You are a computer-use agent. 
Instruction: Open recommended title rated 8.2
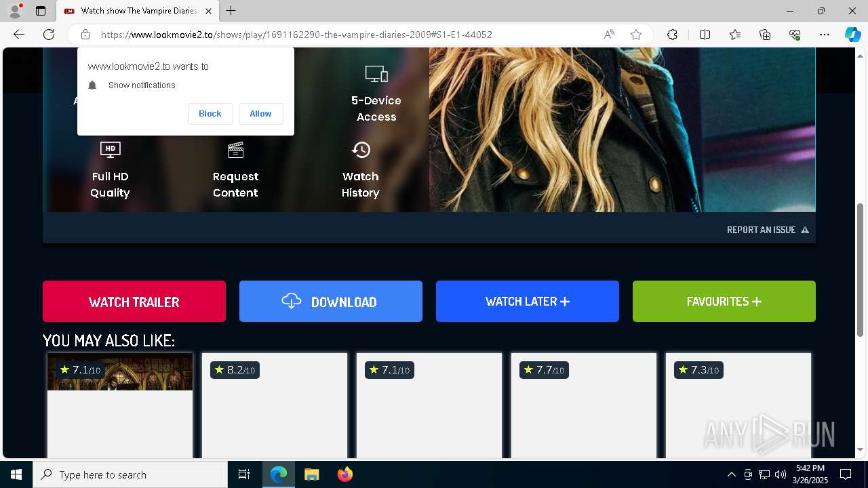click(x=275, y=405)
